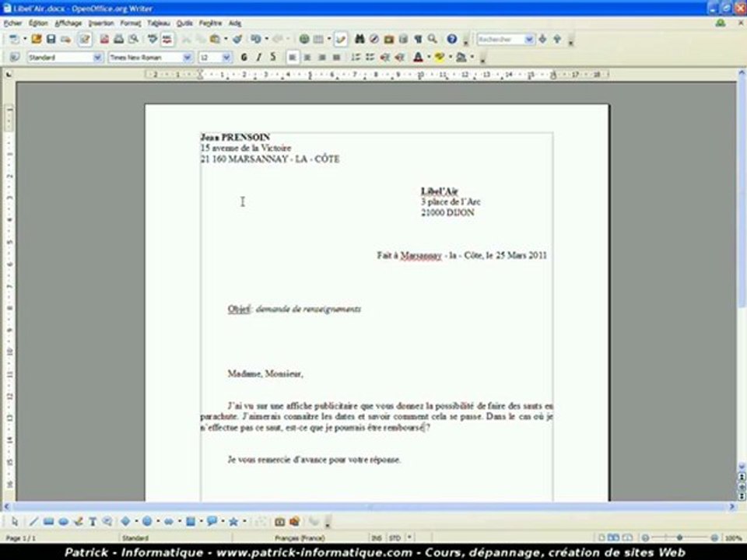Screen dimensions: 747x560
Task: Select the Text drawing tool
Action: point(93,521)
